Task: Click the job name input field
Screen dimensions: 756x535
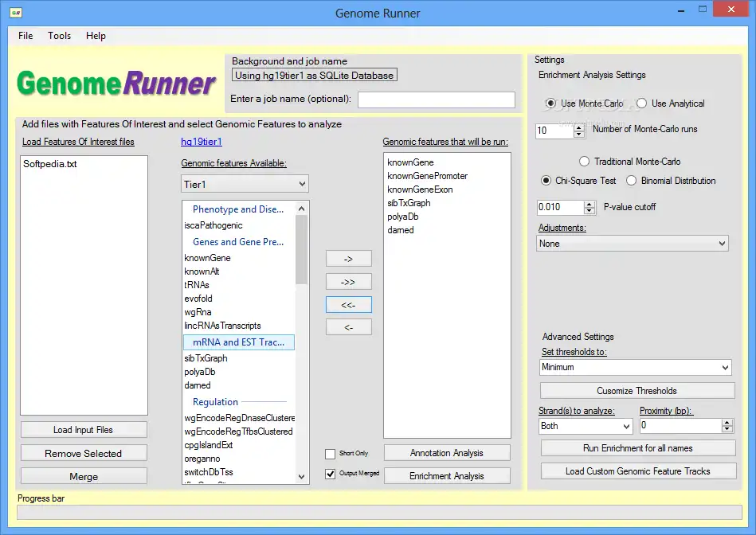Action: pyautogui.click(x=437, y=100)
